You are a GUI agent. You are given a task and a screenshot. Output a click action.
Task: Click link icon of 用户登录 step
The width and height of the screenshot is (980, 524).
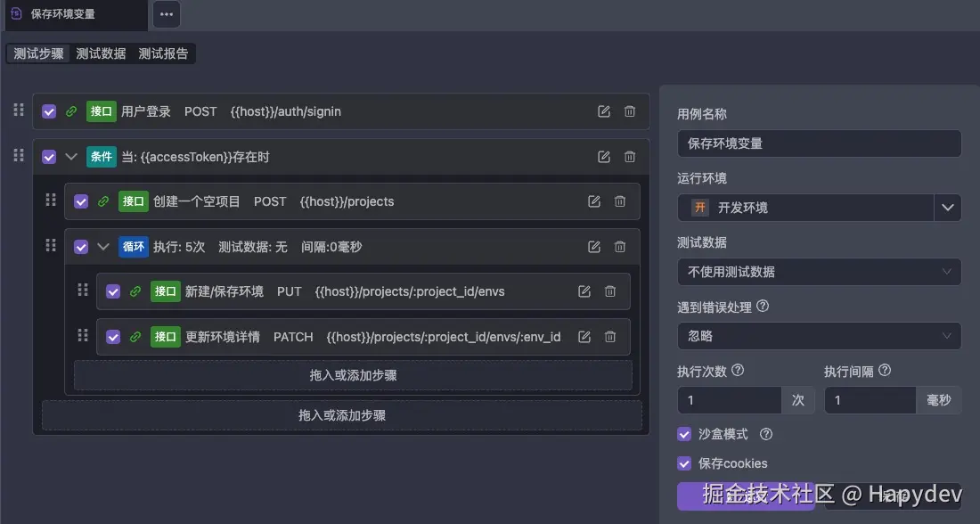(x=71, y=111)
